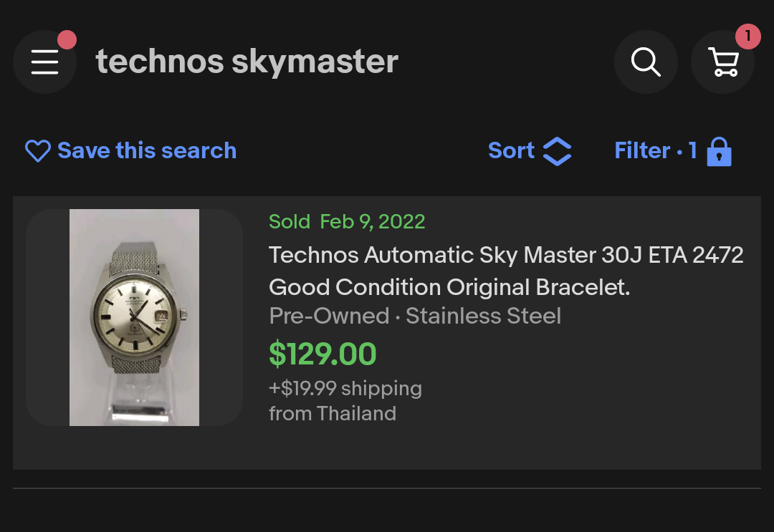Open the Technos Automatic Sky Master listing title
Image resolution: width=774 pixels, height=532 pixels.
pyautogui.click(x=506, y=255)
